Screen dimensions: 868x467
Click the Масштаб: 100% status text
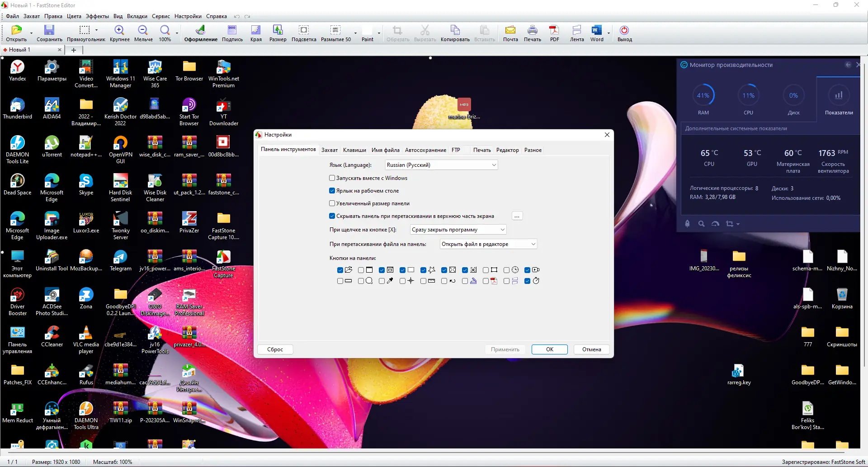(113, 462)
